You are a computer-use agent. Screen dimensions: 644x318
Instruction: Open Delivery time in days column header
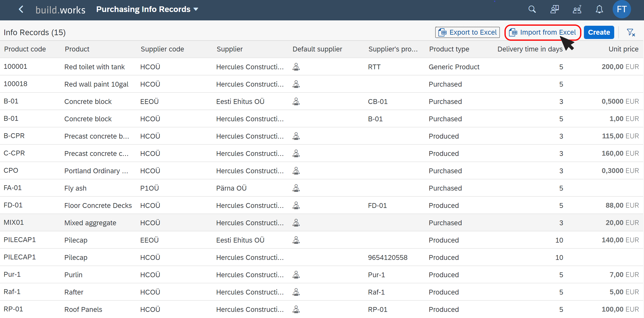530,49
